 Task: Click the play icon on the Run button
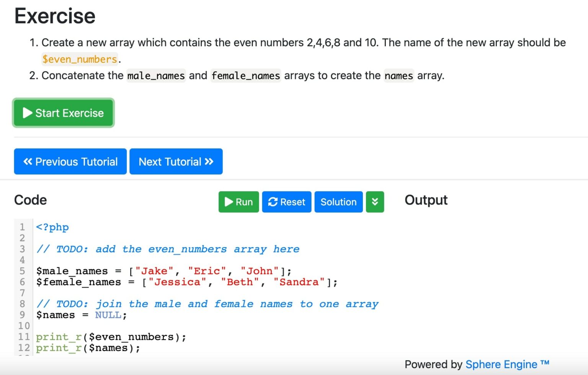pyautogui.click(x=229, y=202)
